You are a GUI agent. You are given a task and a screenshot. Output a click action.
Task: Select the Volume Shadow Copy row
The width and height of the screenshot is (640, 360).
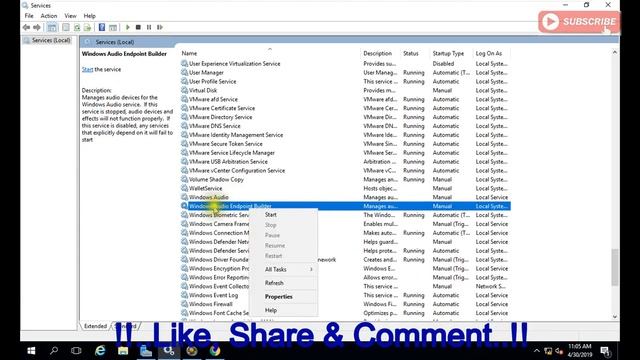click(x=345, y=180)
